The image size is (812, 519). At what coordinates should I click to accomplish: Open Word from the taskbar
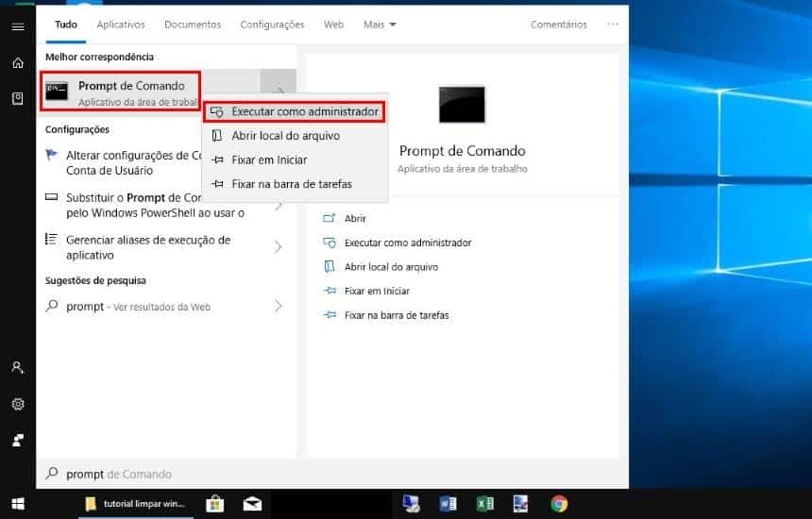(448, 504)
